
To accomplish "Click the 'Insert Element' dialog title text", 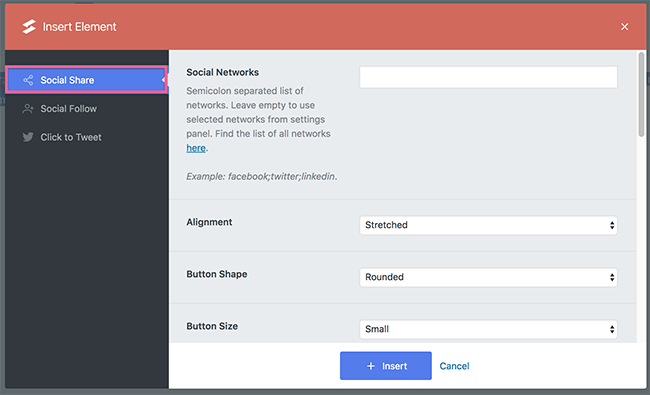I will point(80,27).
